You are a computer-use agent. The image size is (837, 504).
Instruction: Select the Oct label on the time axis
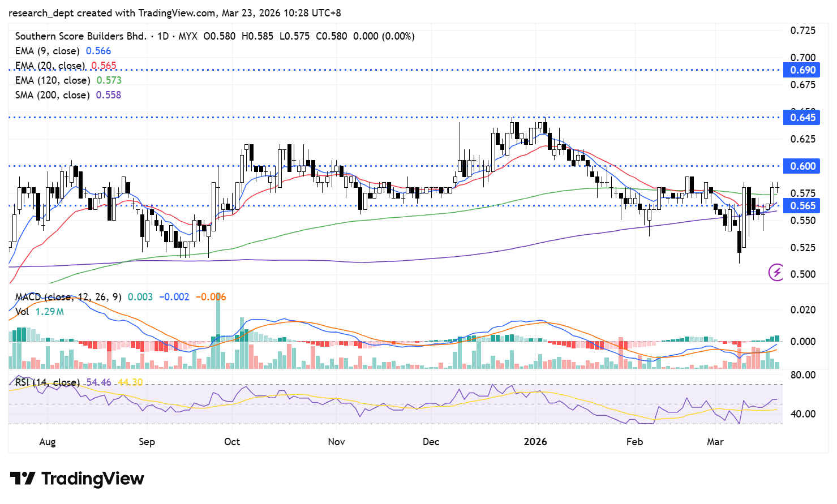click(x=232, y=442)
